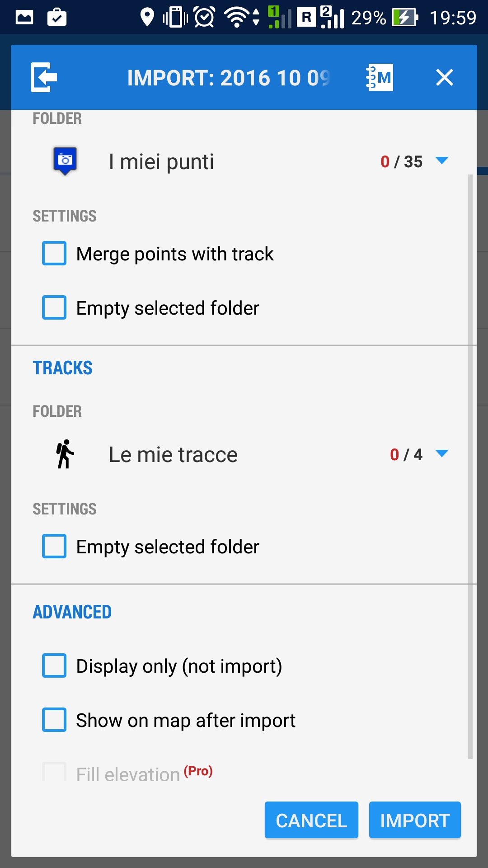Toggle Show on map after import
The image size is (488, 868).
(54, 720)
